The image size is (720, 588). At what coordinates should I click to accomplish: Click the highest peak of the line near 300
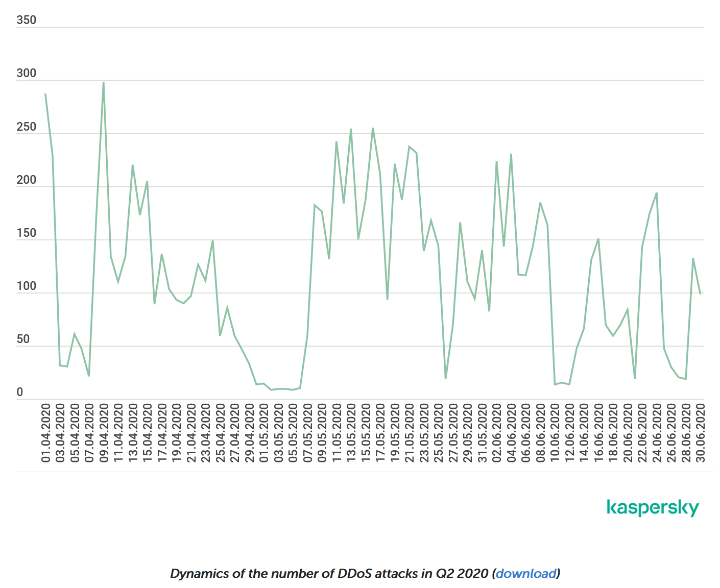coord(104,82)
